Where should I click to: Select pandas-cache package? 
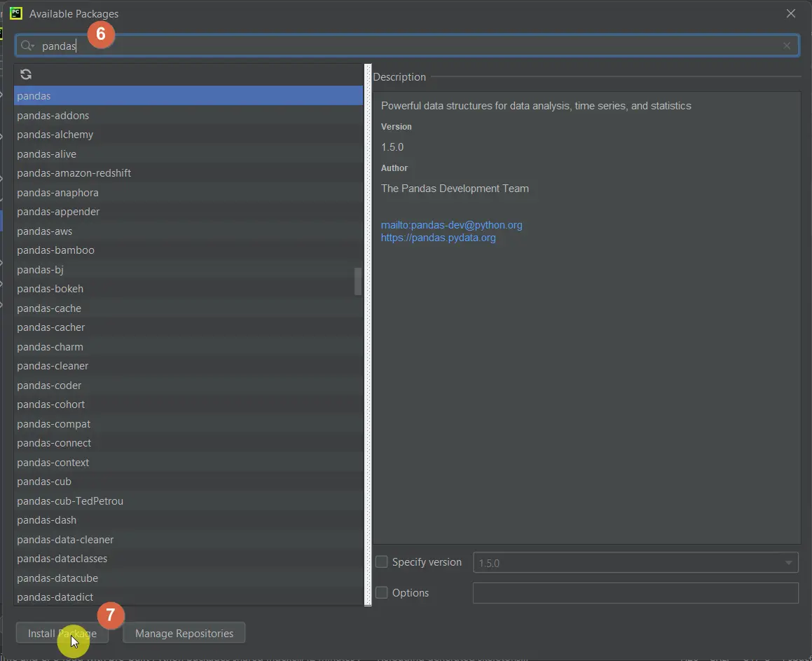tap(188, 308)
